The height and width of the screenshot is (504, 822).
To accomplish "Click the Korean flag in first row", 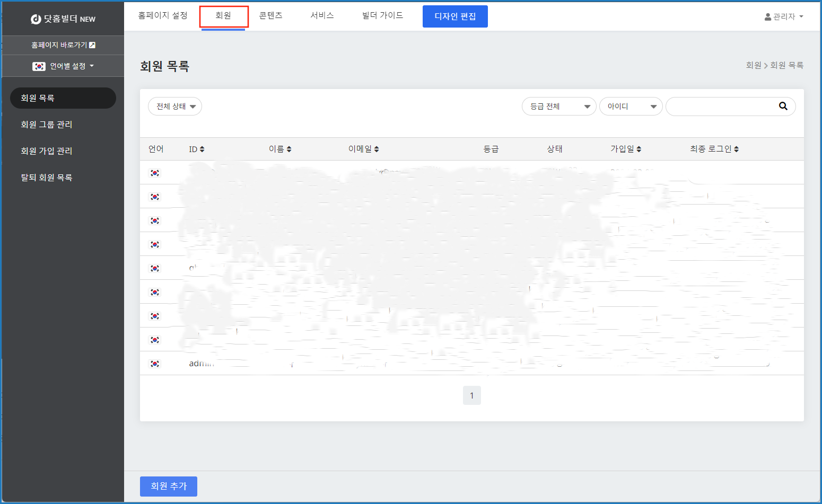I will click(155, 173).
